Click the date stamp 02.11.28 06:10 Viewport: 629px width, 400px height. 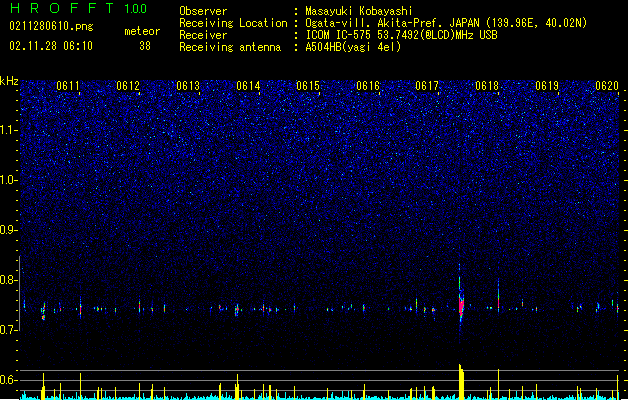click(x=51, y=46)
